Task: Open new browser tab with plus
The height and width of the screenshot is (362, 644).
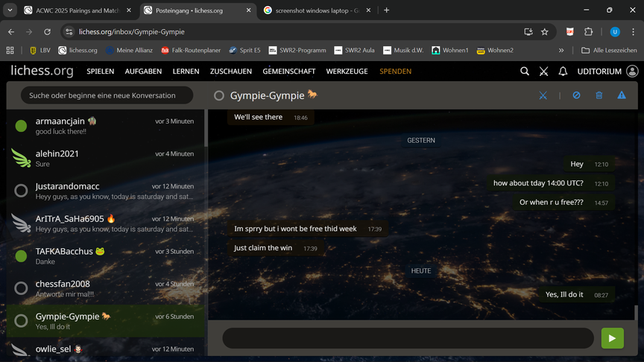Action: pyautogui.click(x=387, y=10)
